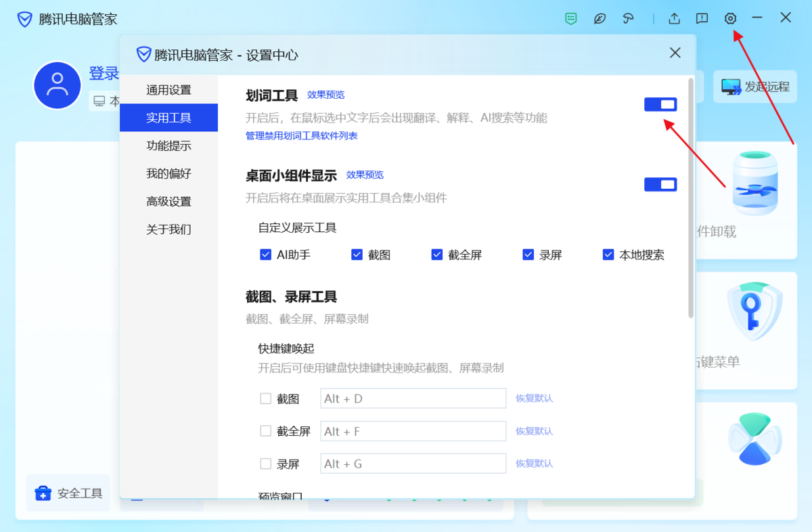
Task: Uncheck the AI助手 checkbox
Action: click(x=266, y=254)
